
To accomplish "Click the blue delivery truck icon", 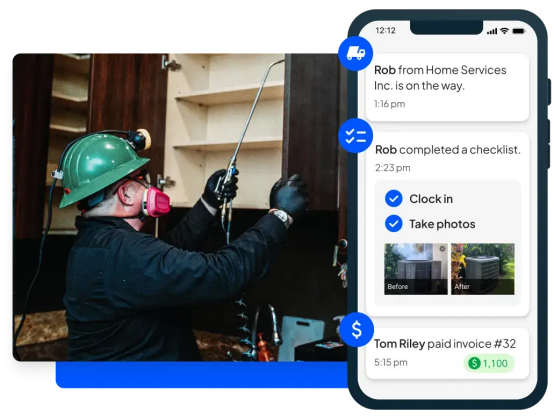I will click(355, 53).
